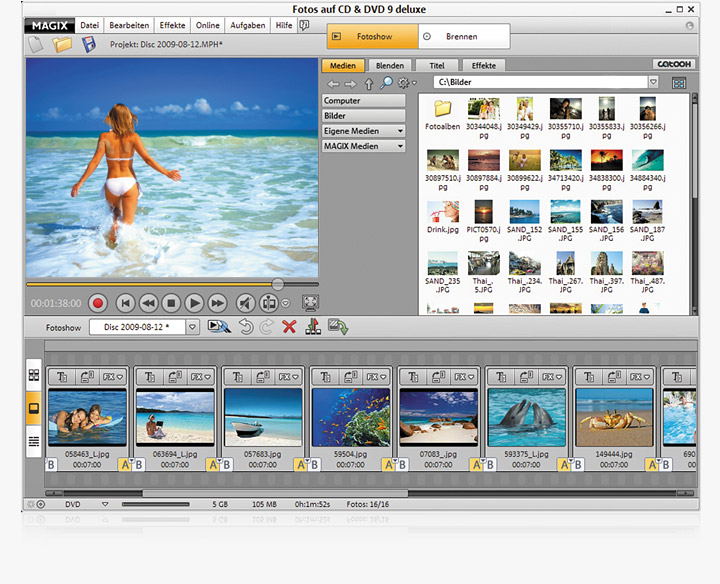The width and height of the screenshot is (720, 584).
Task: Open FX dropdown on 057683.jpg slide
Action: point(289,376)
